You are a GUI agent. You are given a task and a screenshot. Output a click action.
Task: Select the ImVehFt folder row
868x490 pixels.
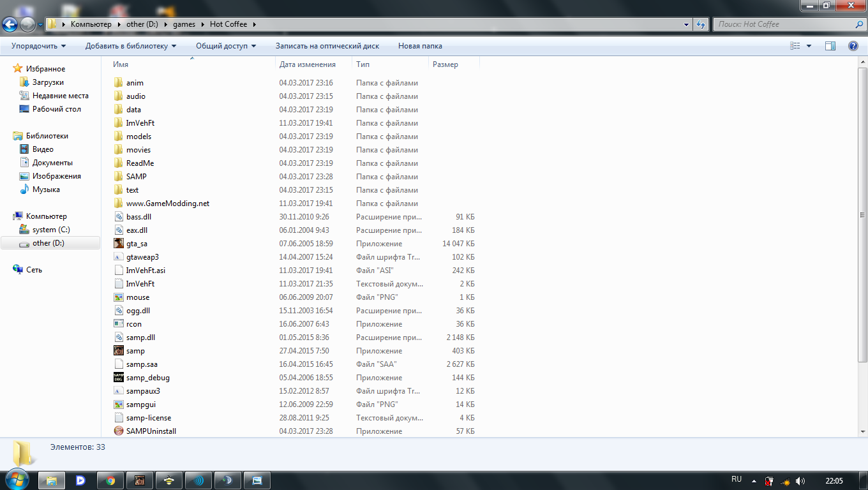click(x=296, y=123)
